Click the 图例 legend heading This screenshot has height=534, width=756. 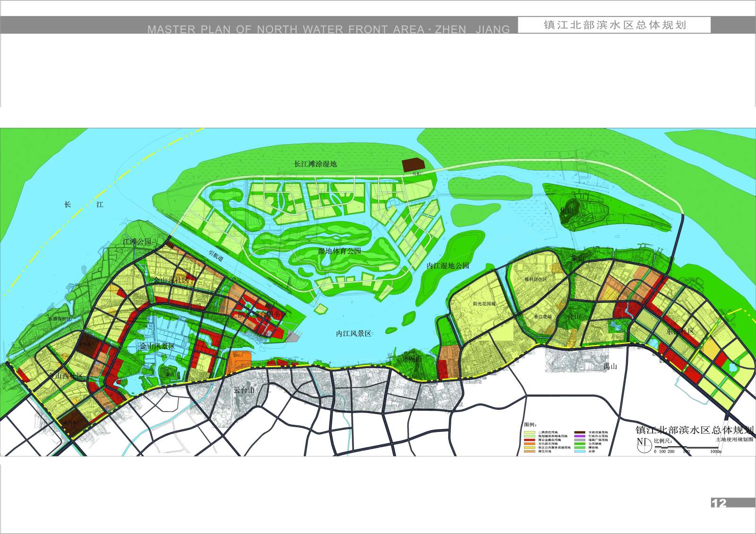click(530, 425)
